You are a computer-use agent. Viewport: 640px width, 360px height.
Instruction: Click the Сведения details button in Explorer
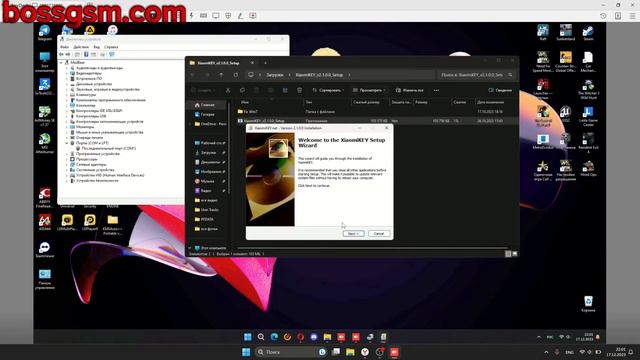[500, 90]
